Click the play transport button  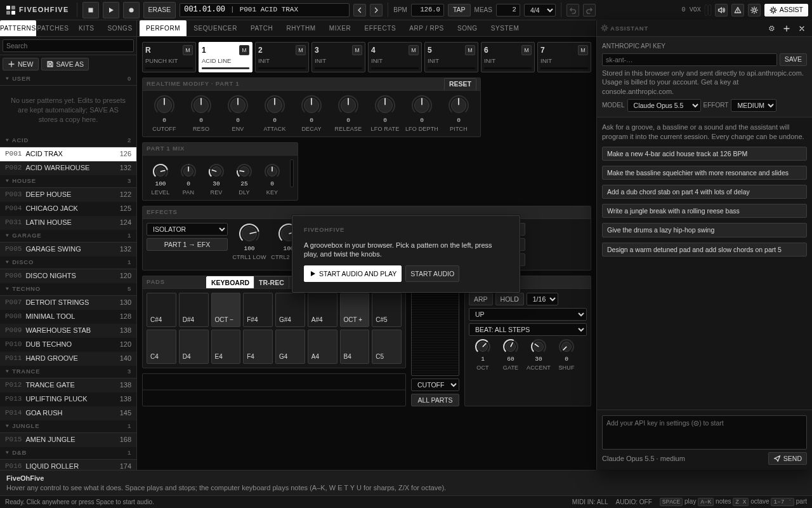[111, 10]
